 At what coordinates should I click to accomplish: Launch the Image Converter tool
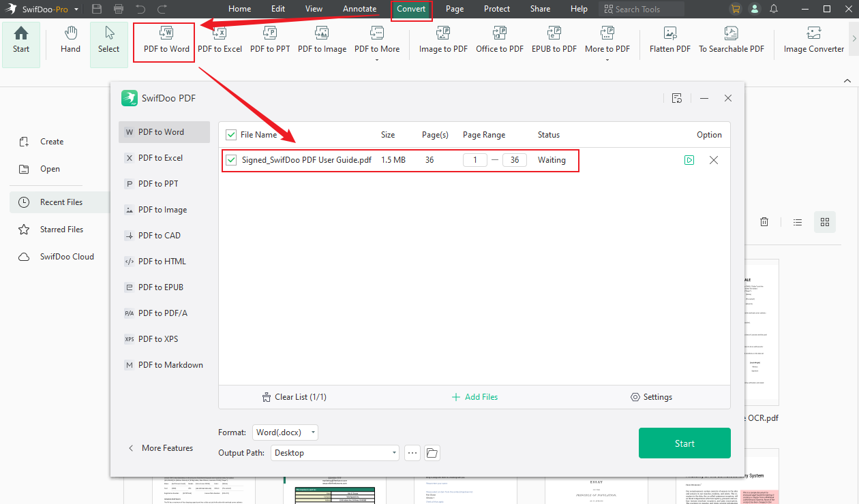[814, 41]
